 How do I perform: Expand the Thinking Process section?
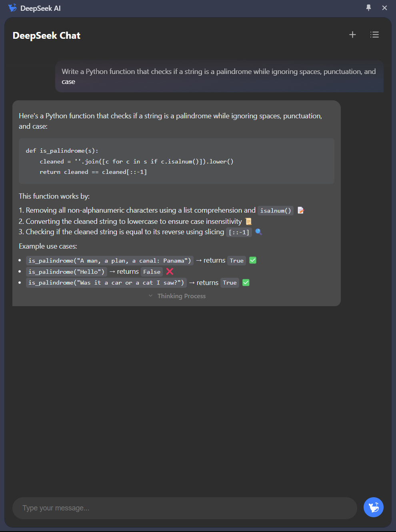177,296
